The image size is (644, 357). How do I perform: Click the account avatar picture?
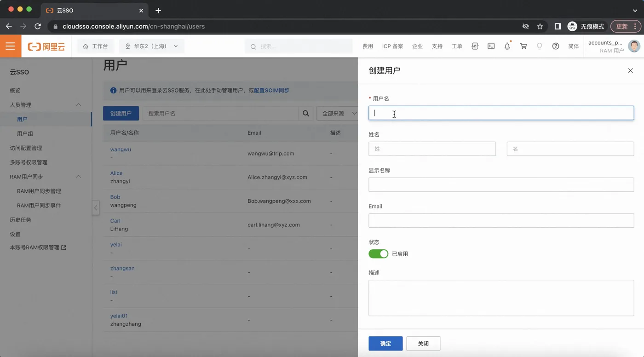point(634,46)
